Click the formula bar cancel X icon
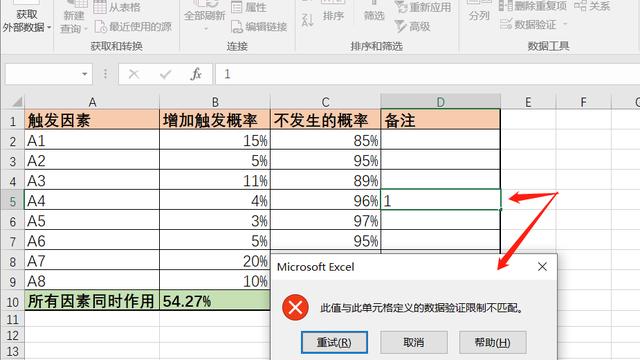Viewport: 640px width, 360px height. coord(133,74)
